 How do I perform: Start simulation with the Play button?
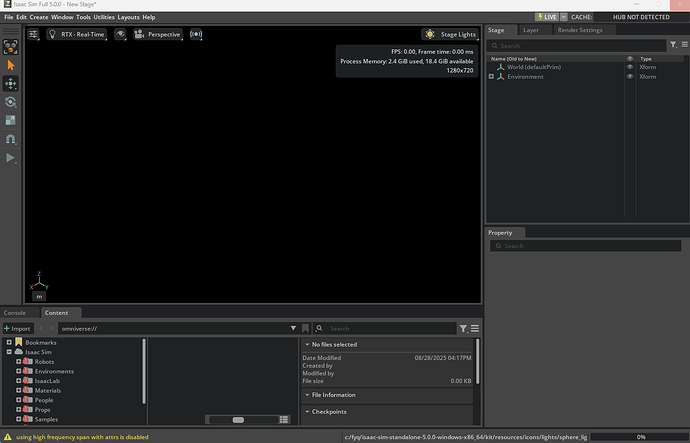[11, 158]
